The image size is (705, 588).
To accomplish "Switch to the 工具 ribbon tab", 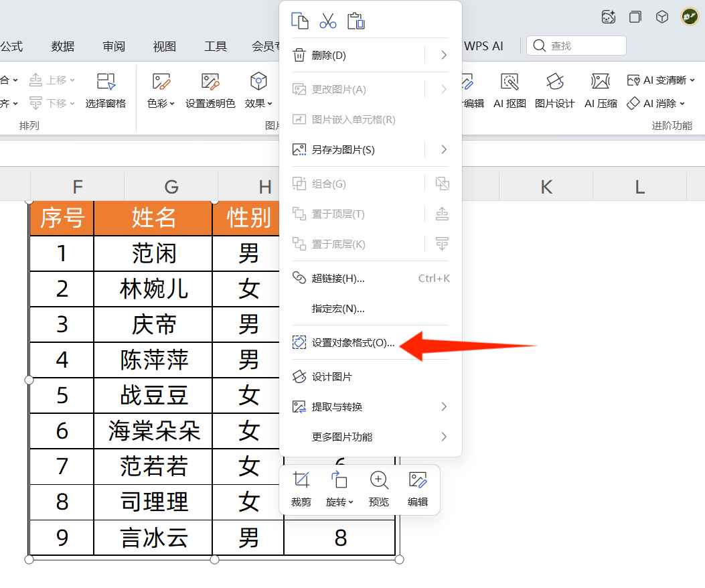I will [x=216, y=46].
